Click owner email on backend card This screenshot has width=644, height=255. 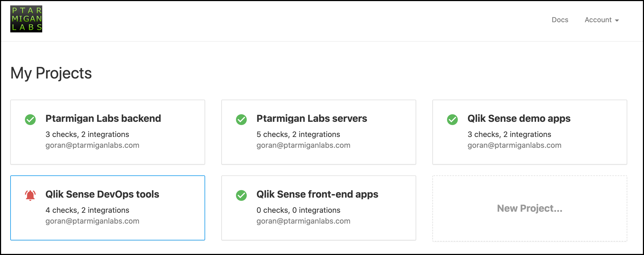92,145
